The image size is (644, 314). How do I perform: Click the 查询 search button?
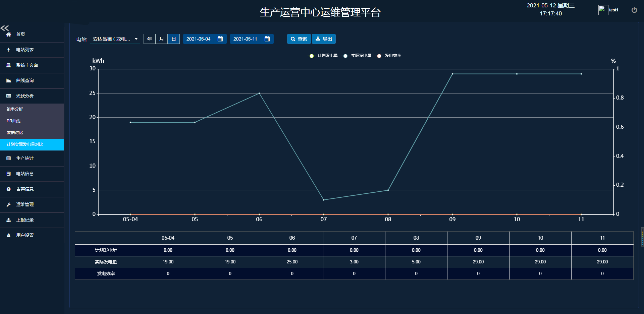coord(299,39)
